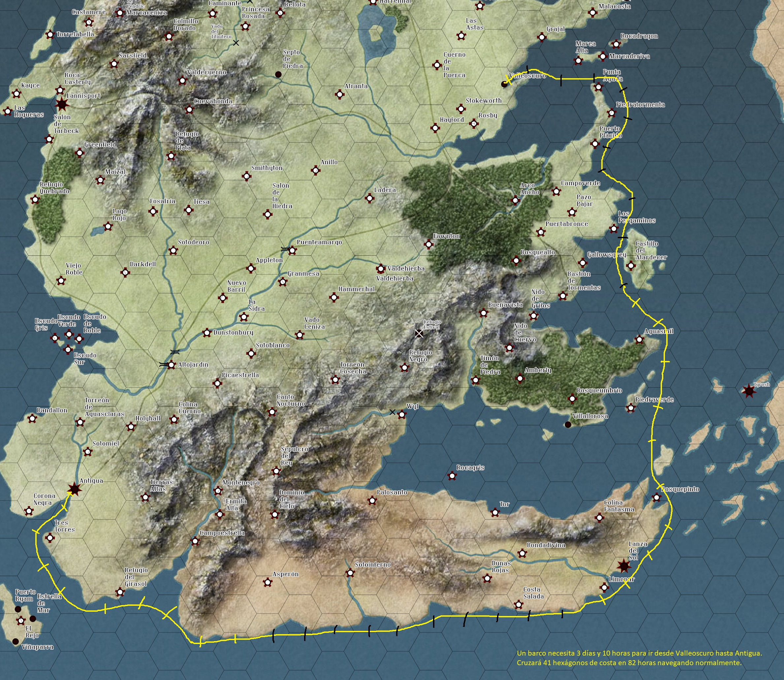Click the Canto Nocturno castle marker
Viewport: 784px width, 680px height.
tap(271, 412)
